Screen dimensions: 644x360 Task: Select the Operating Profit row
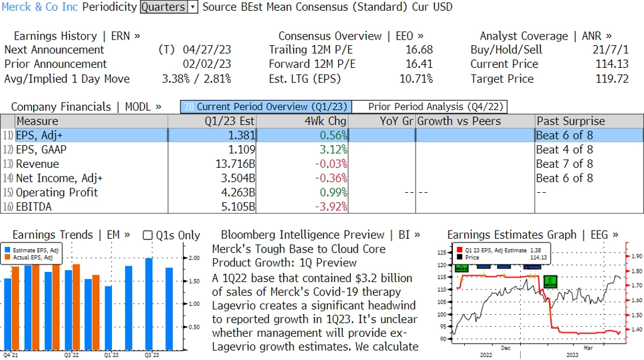tap(322, 192)
